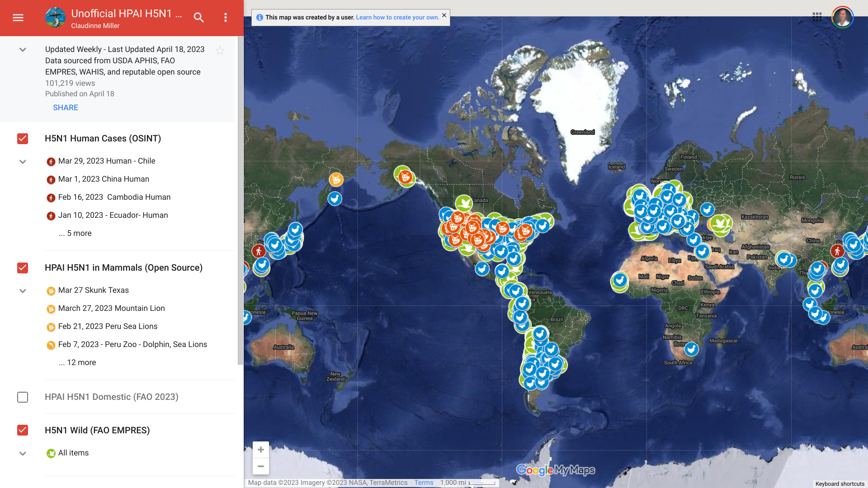The height and width of the screenshot is (488, 868).
Task: Uncheck H5N1 Human Cases (OSINT) layer
Action: [x=23, y=139]
